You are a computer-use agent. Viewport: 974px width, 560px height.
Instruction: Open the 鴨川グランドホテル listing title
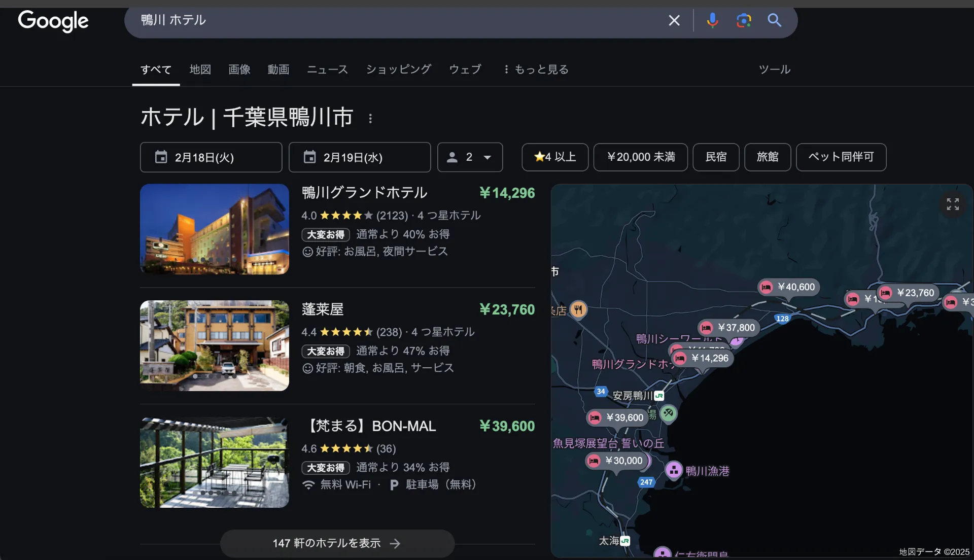tap(364, 193)
